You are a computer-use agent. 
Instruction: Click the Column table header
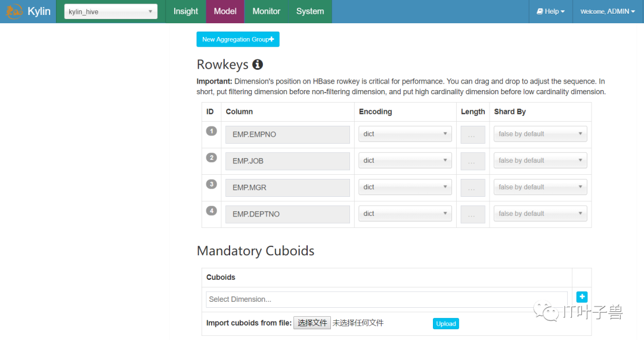[x=239, y=112]
